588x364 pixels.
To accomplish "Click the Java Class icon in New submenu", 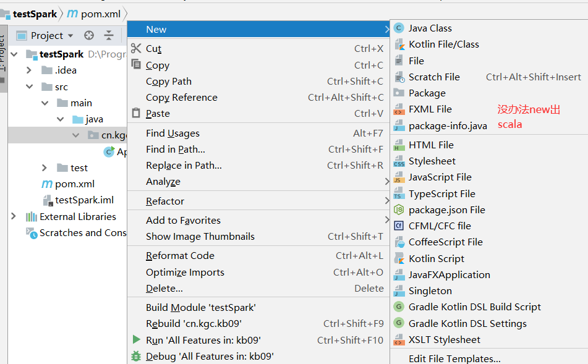I will coord(399,28).
